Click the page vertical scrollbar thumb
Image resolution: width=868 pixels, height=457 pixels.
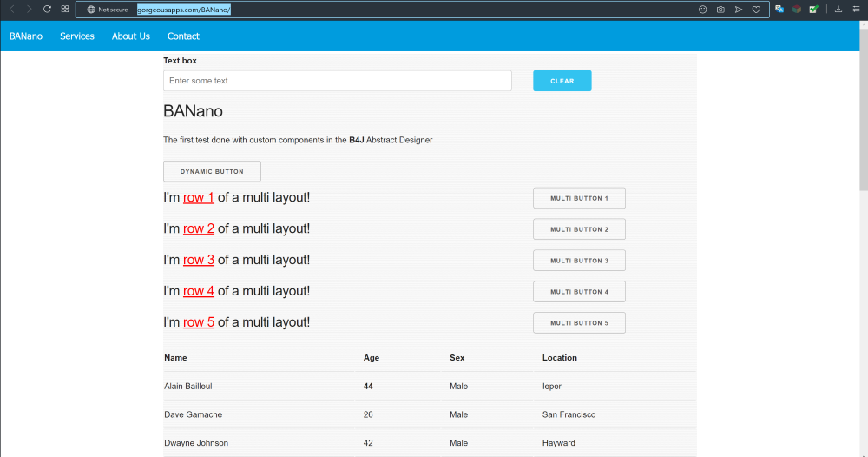coord(864,108)
